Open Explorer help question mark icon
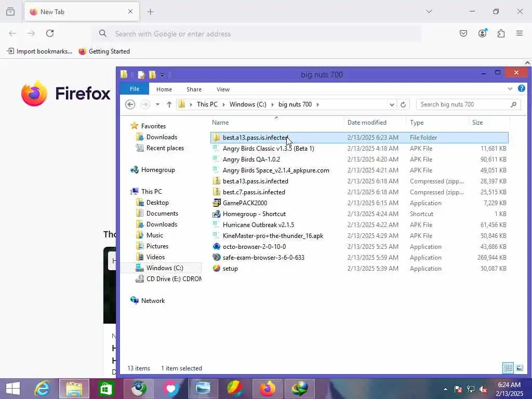The height and width of the screenshot is (399, 532). click(522, 88)
